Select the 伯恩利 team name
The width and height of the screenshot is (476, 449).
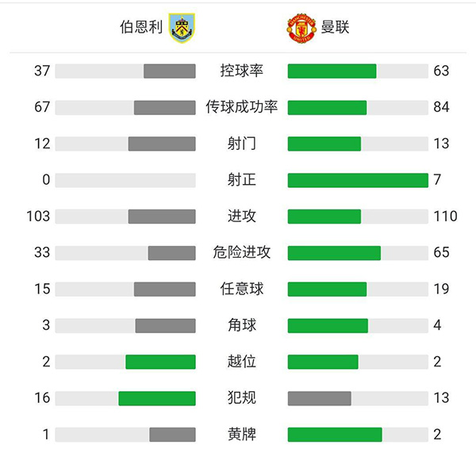141,27
